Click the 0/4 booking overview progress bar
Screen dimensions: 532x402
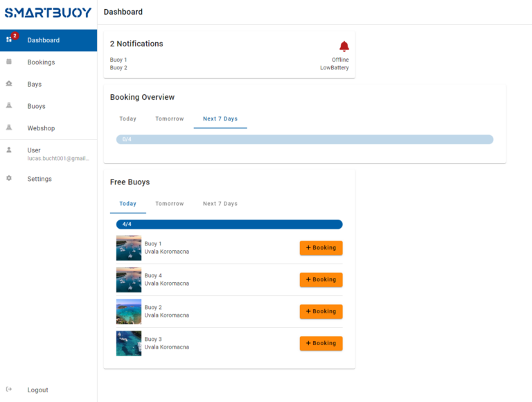click(x=305, y=139)
